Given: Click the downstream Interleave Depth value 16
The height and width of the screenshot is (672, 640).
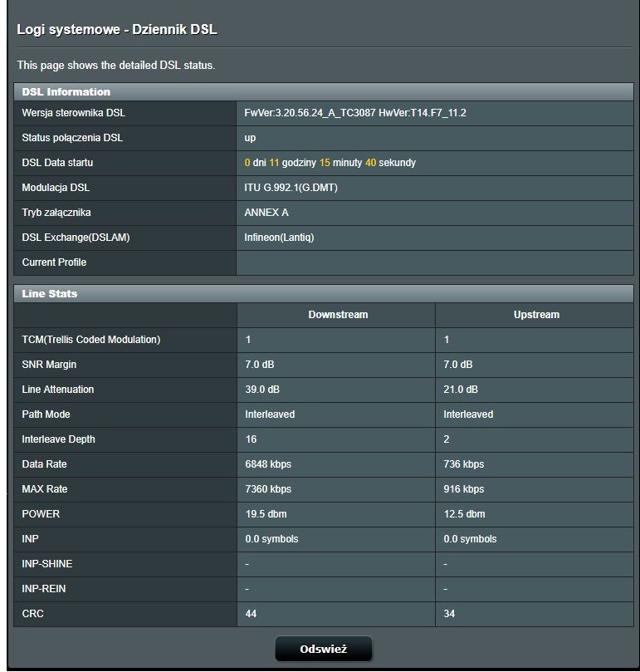Looking at the screenshot, I should coord(252,439).
